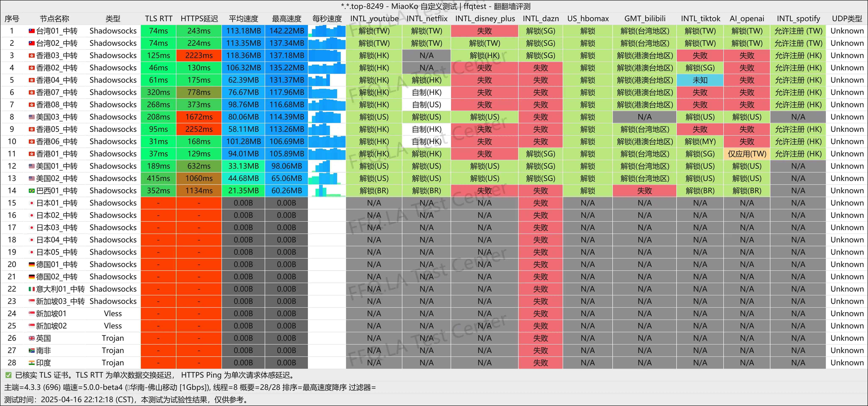Click the UK flag beside 英国
The image size is (868, 406).
pos(31,338)
